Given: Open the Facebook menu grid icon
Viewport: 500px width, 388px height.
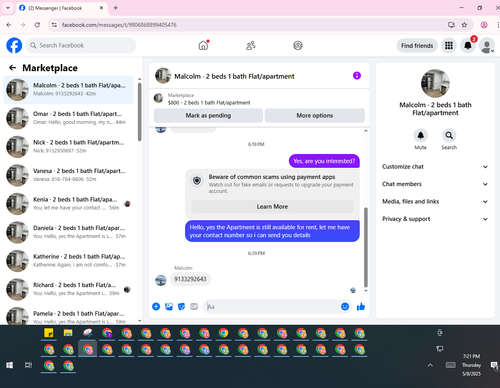Looking at the screenshot, I should pos(449,45).
